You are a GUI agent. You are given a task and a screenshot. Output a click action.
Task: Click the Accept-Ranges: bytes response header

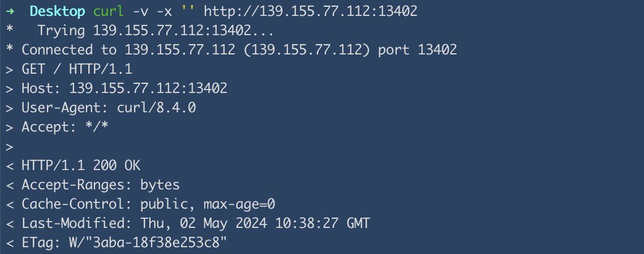pyautogui.click(x=100, y=185)
